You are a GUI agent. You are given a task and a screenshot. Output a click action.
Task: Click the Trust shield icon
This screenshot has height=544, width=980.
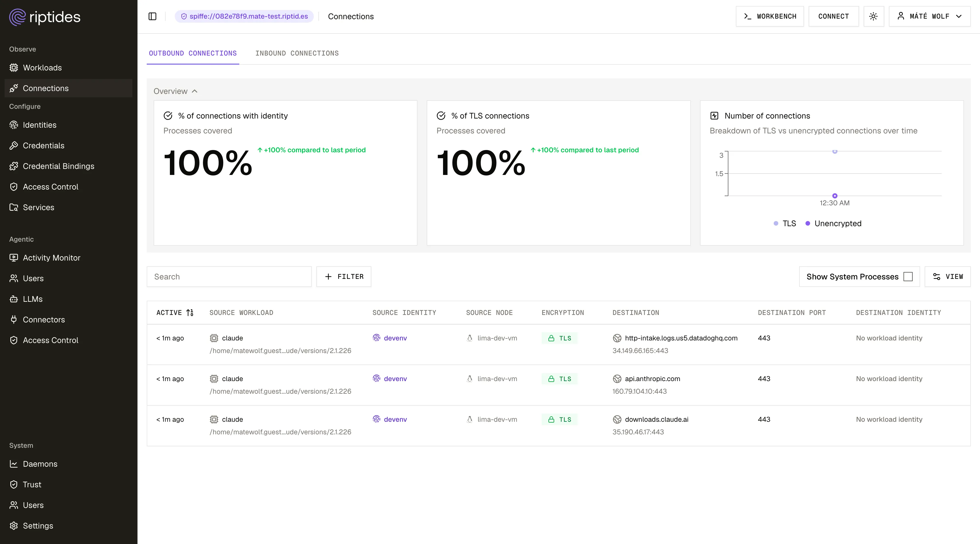coord(14,484)
